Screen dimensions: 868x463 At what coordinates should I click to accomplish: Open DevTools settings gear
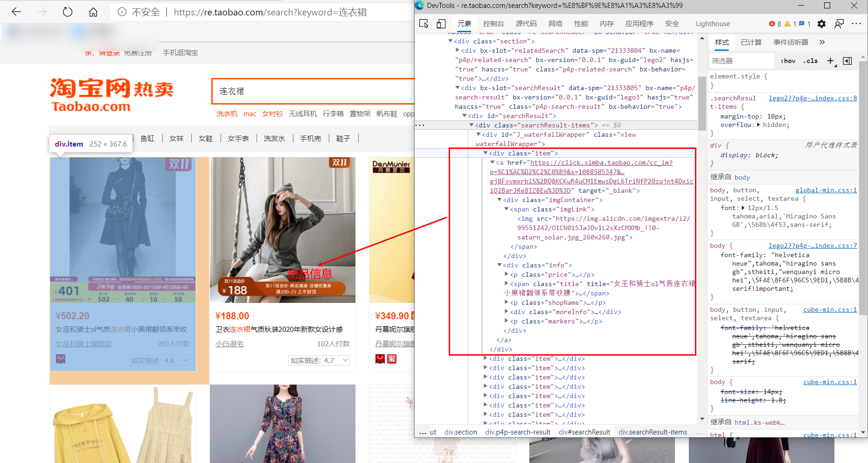click(x=821, y=24)
